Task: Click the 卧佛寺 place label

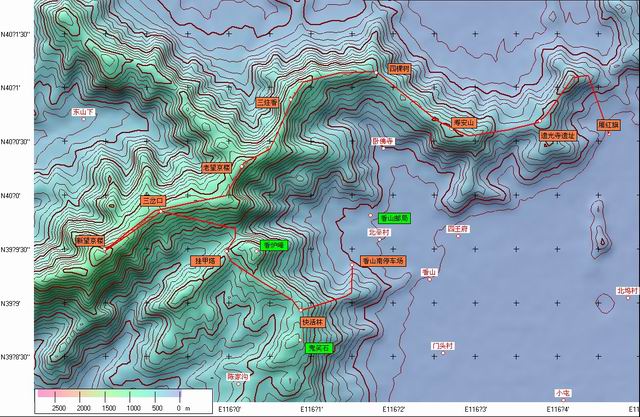Action: (384, 142)
